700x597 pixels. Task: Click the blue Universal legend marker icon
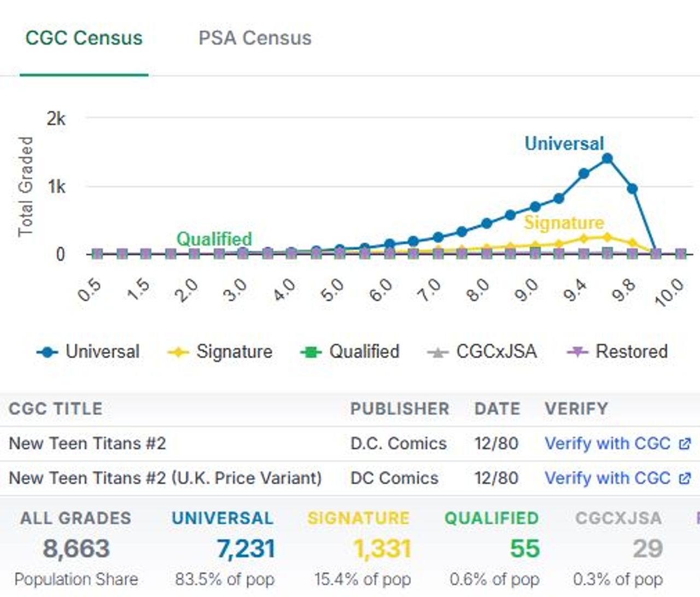[x=47, y=352]
